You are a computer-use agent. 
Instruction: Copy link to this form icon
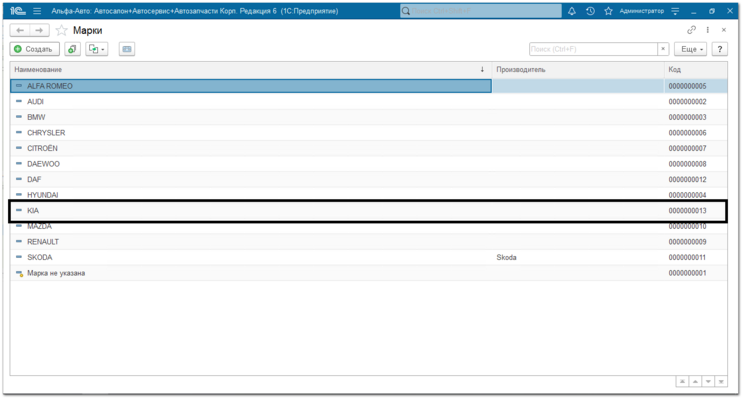click(x=691, y=30)
